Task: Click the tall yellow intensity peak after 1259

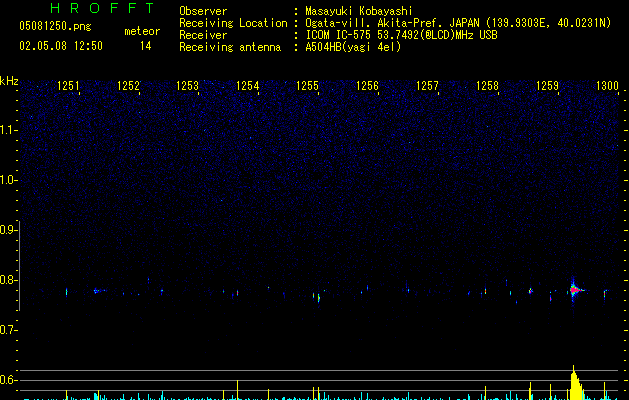Action: [x=576, y=383]
